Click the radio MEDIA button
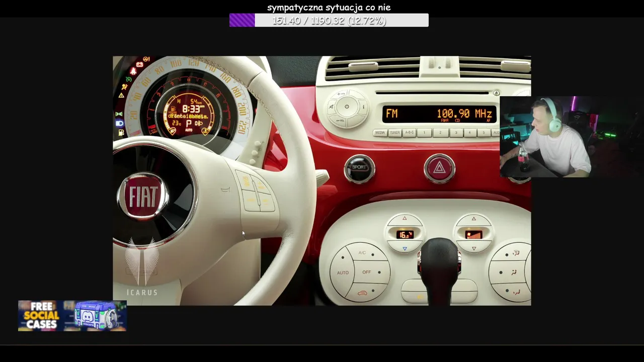 (380, 133)
